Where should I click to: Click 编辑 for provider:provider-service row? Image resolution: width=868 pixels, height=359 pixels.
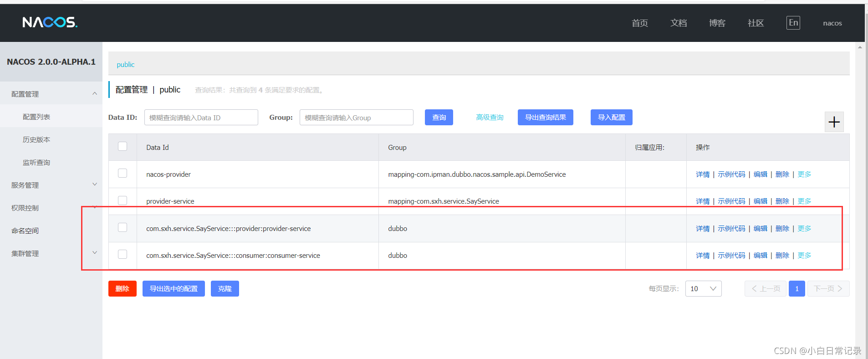tap(761, 229)
